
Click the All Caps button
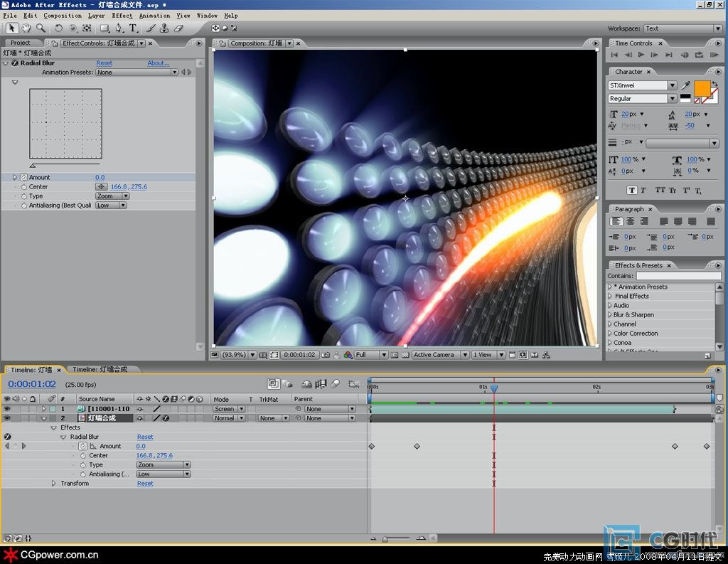660,190
